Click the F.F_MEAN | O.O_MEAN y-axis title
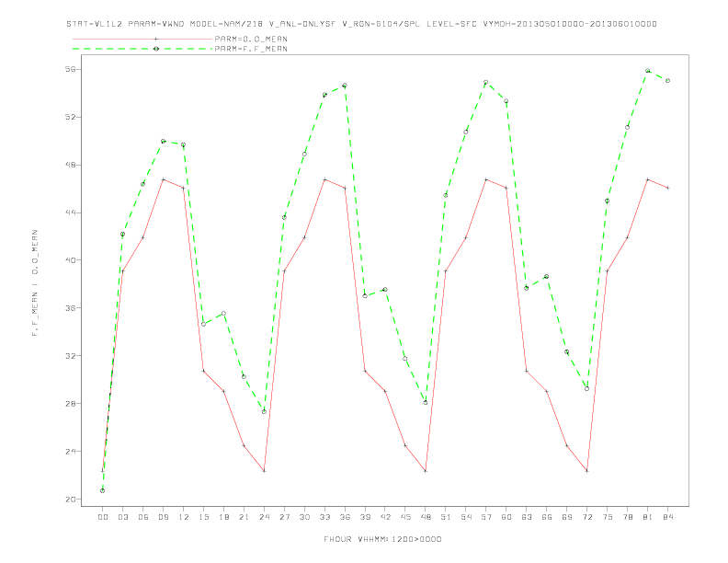Viewport: 728px width, 563px height. pyautogui.click(x=35, y=283)
